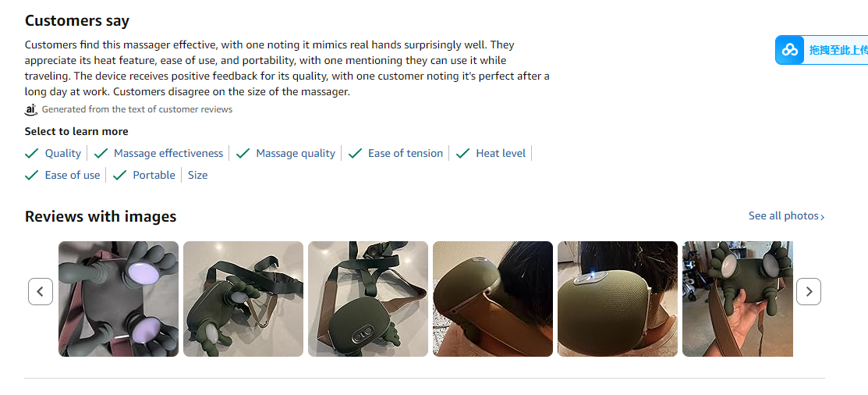Viewport: 868px width, 395px height.
Task: Open first review image with purple massage pads
Action: click(x=119, y=299)
